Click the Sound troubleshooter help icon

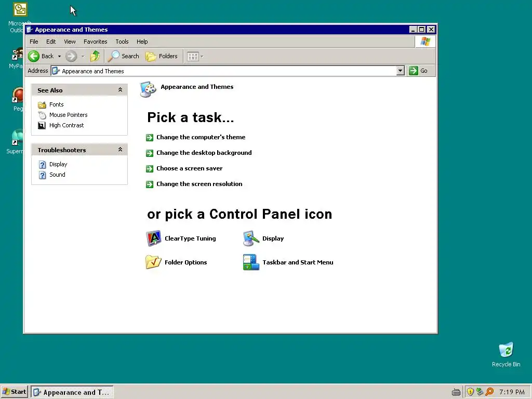(42, 175)
